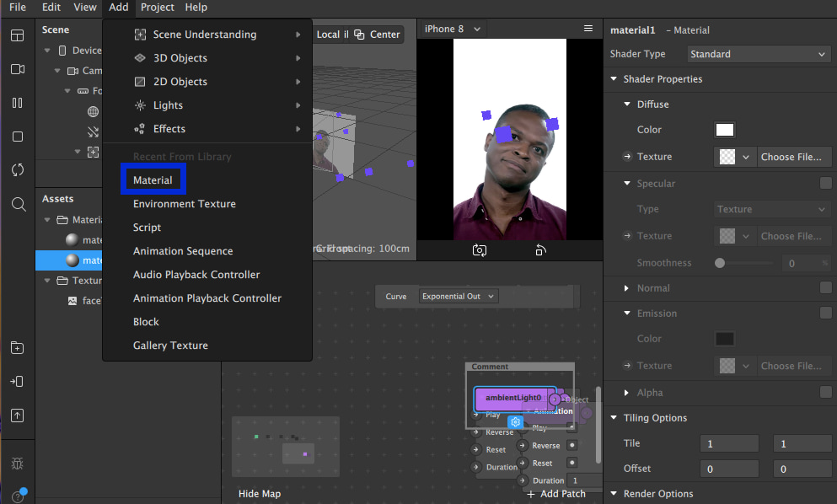837x504 pixels.
Task: Click the upload export icon in sidebar
Action: [x=18, y=416]
